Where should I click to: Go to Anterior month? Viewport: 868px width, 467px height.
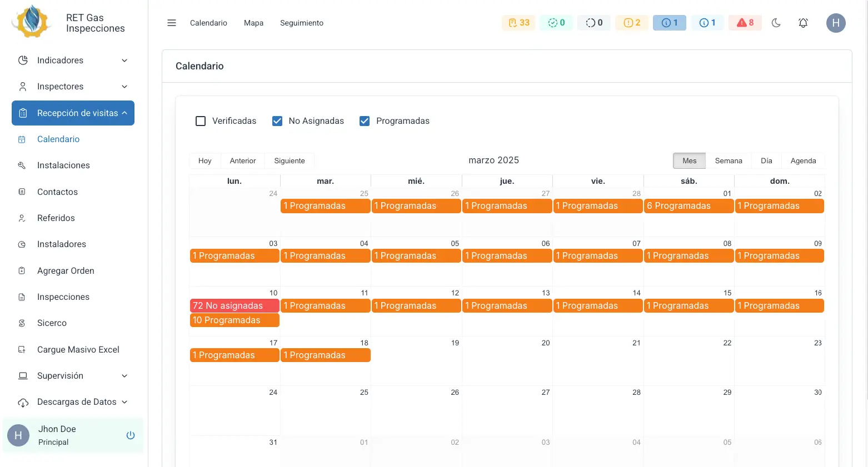[243, 160]
